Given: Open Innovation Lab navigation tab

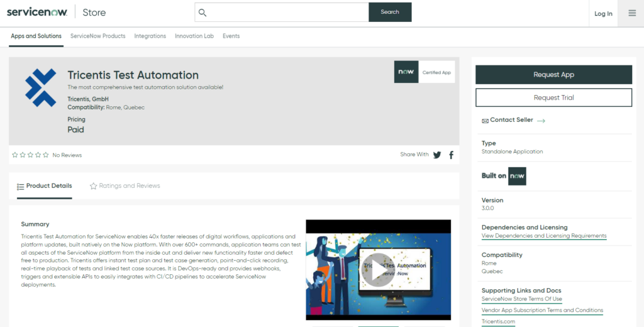Looking at the screenshot, I should (x=194, y=36).
